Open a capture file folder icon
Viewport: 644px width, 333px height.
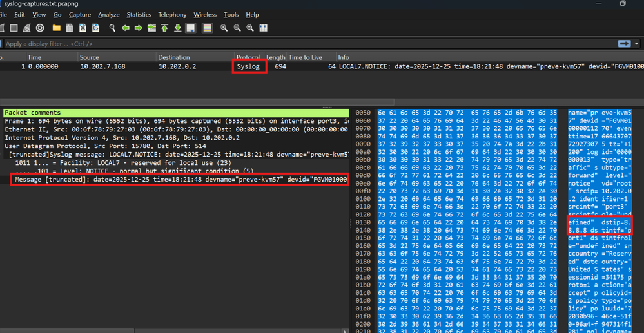(x=56, y=28)
